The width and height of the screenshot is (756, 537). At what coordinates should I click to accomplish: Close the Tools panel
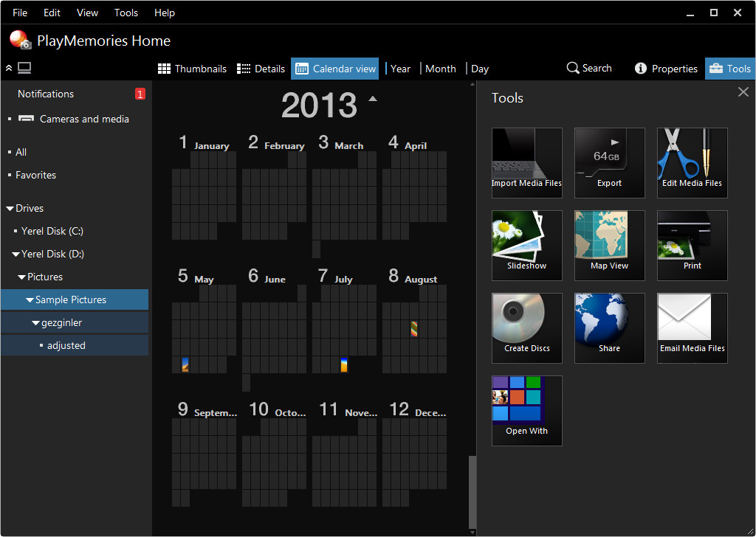tap(743, 92)
